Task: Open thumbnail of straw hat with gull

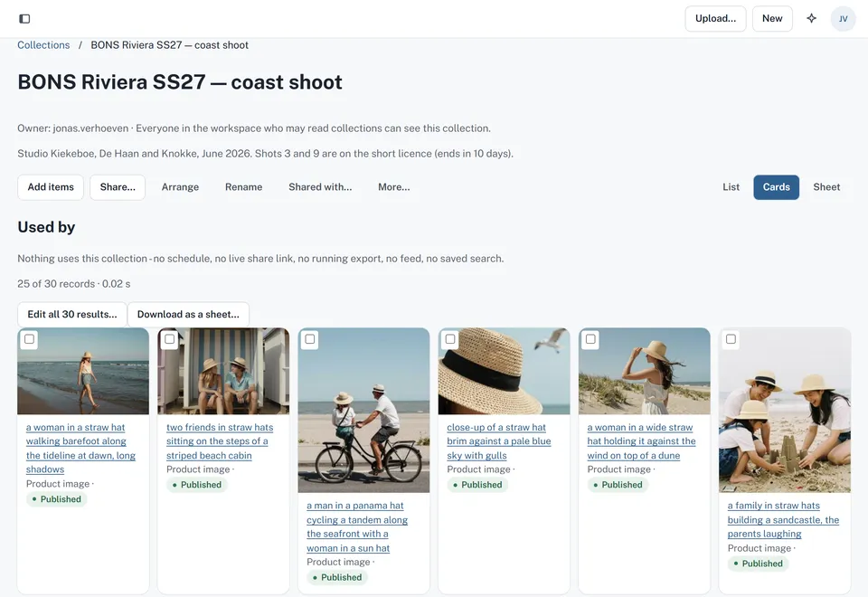Action: click(x=505, y=371)
